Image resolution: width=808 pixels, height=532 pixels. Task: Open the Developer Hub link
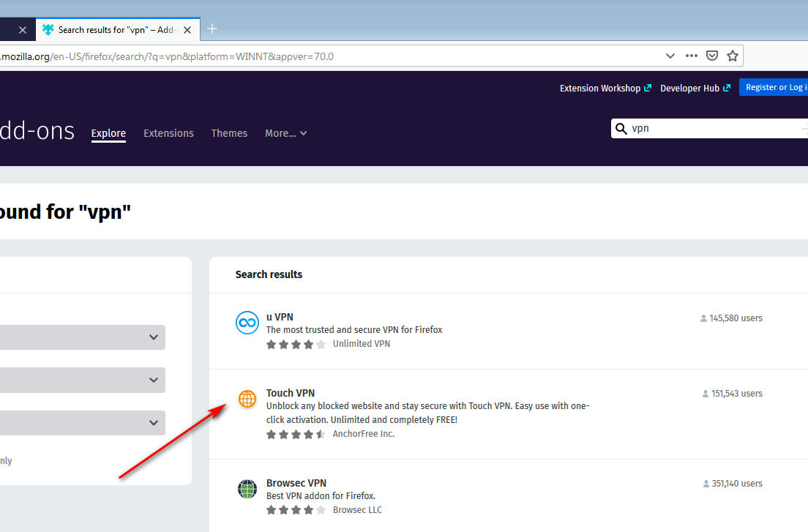point(695,88)
